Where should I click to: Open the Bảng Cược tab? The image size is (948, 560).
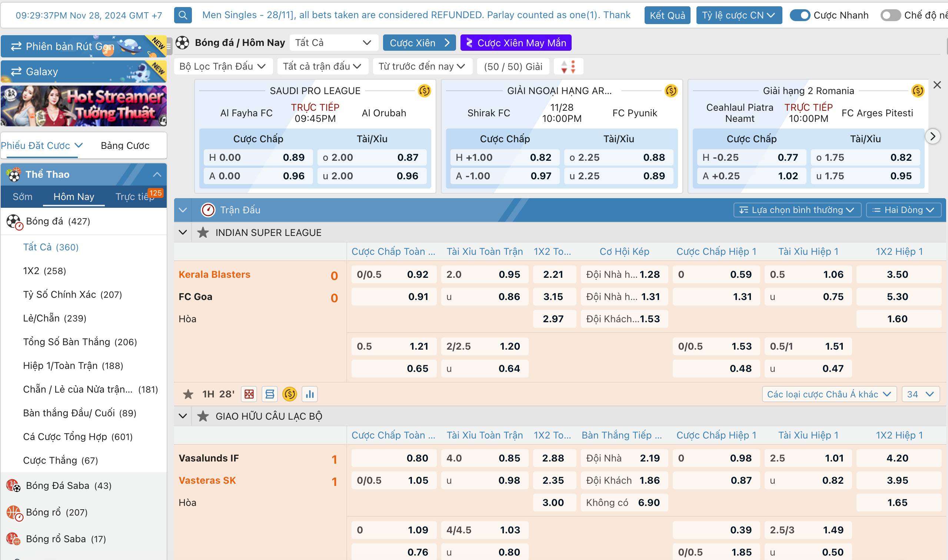125,146
